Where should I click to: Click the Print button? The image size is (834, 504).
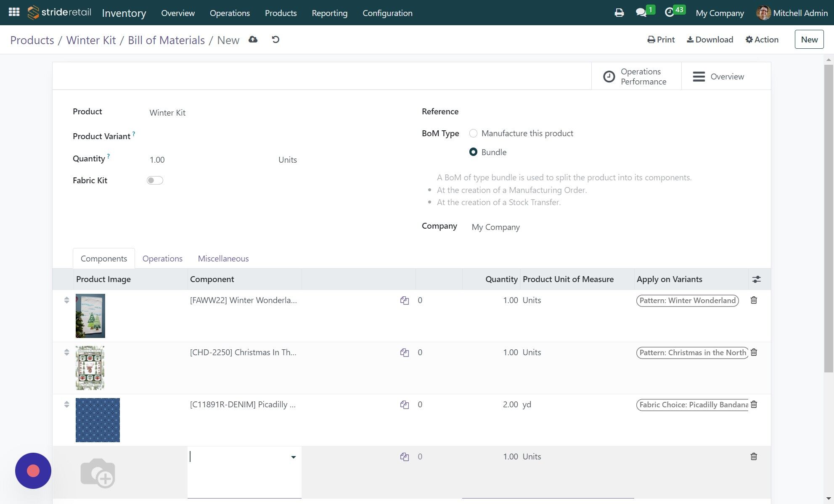661,40
